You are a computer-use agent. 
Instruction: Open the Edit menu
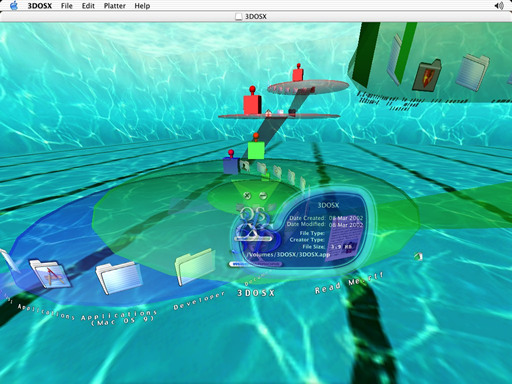point(88,6)
